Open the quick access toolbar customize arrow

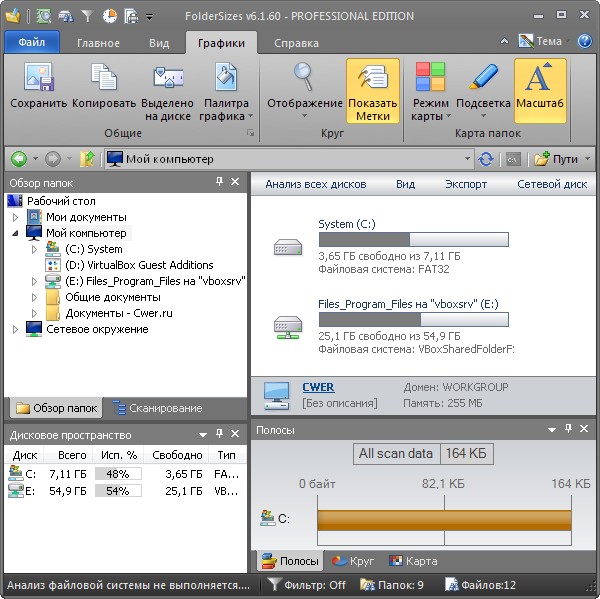point(150,17)
